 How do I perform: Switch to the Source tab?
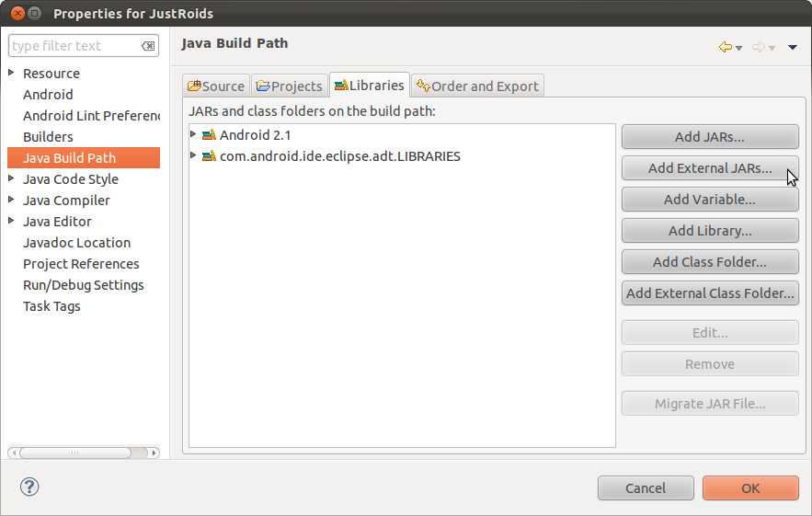(216, 86)
